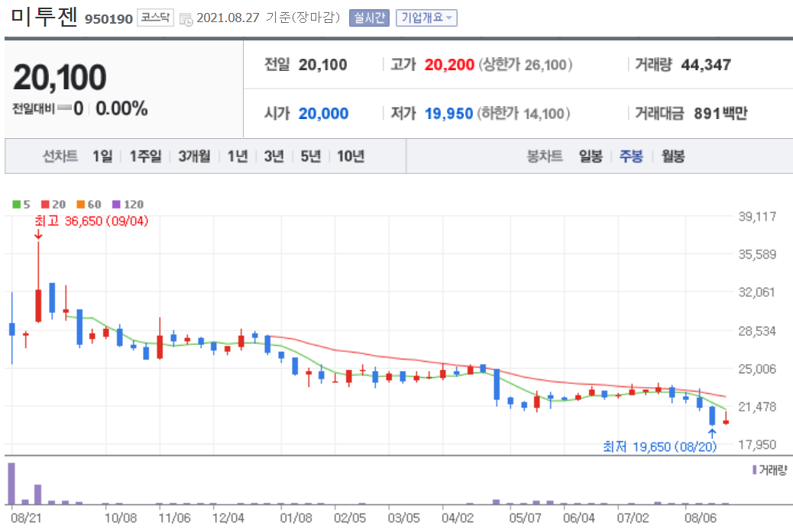Image resolution: width=793 pixels, height=532 pixels.
Task: Click the 17,950 price axis label
Action: pyautogui.click(x=757, y=444)
